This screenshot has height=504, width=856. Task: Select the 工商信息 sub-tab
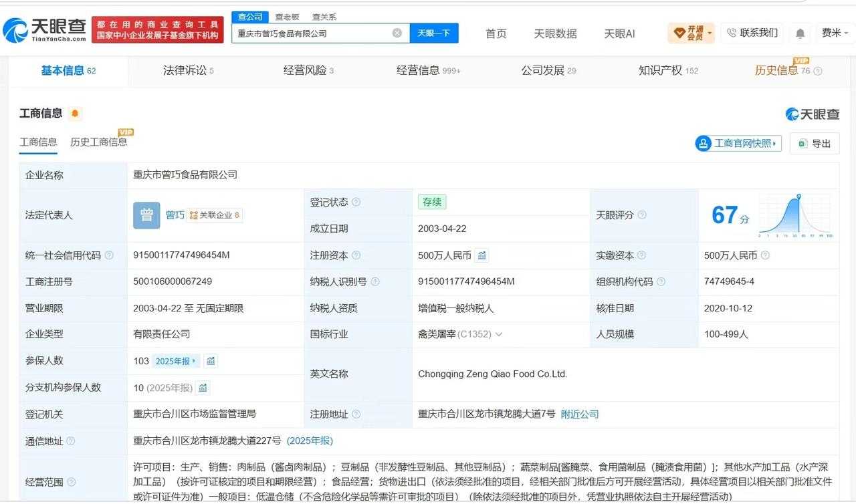[38, 142]
